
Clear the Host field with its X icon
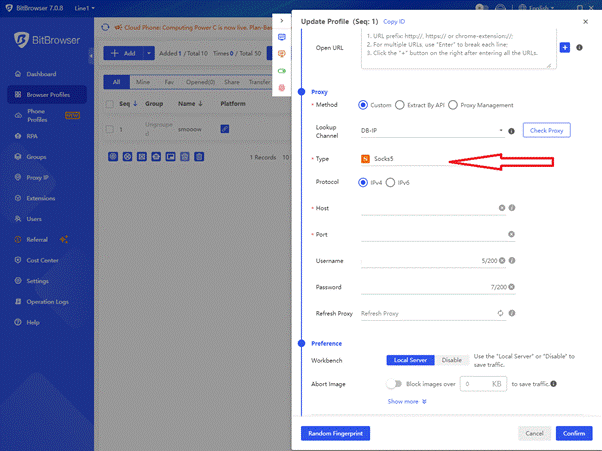pos(500,208)
